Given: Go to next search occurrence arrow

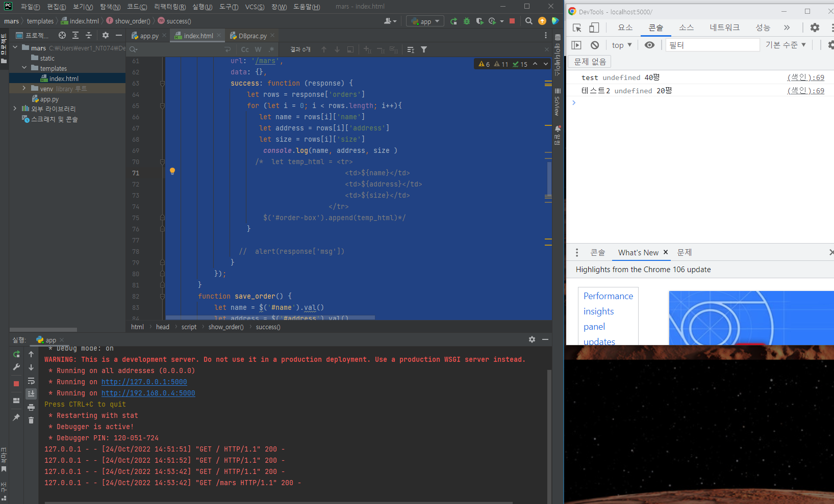Looking at the screenshot, I should coord(337,49).
